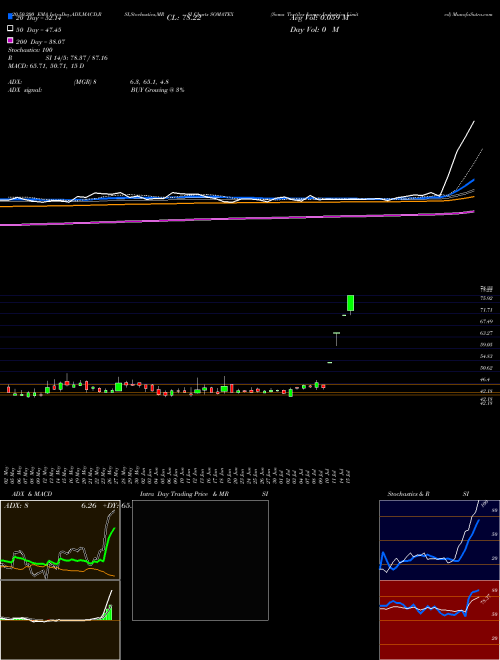Select the '50 Day = 47.45' legend text

(x=38, y=30)
